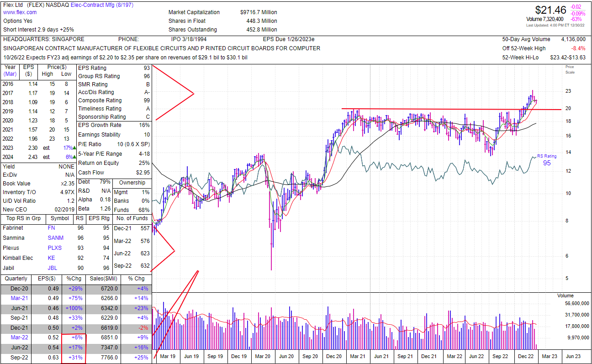This screenshot has height=364, width=592.
Task: Click the Mgmt 1% ownership entry
Action: 132,192
